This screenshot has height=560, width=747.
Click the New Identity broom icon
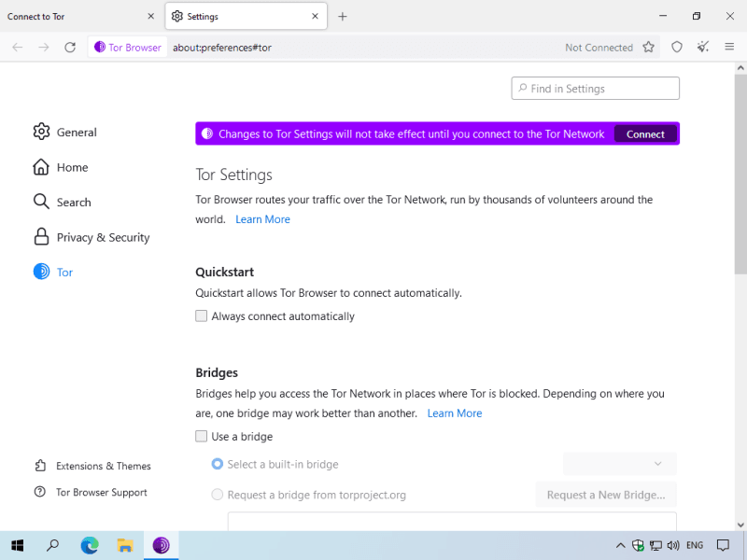pos(703,48)
